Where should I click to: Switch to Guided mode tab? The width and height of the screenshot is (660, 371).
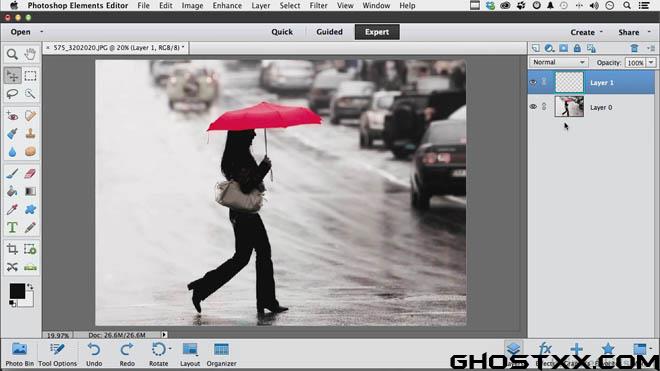click(329, 32)
